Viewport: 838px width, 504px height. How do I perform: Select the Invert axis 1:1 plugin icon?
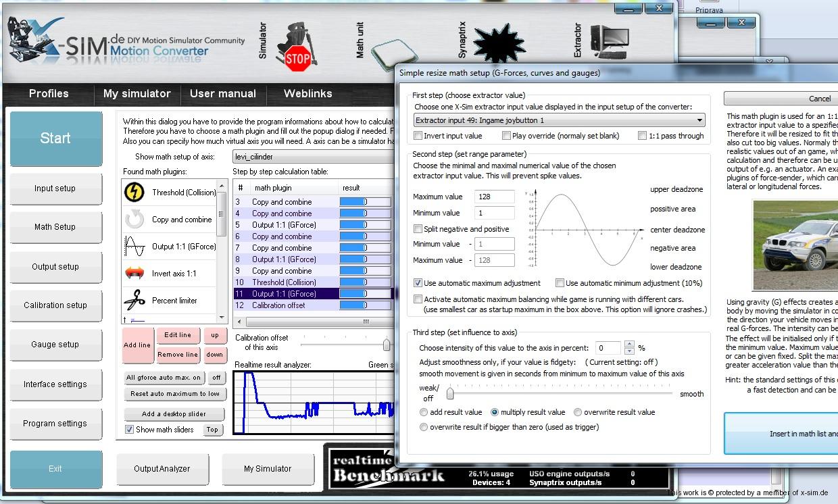[134, 274]
